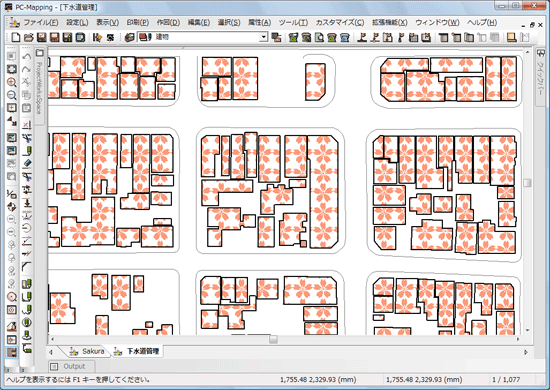Click the fit-to-full-extent view icon
The image size is (550, 390).
click(12, 69)
